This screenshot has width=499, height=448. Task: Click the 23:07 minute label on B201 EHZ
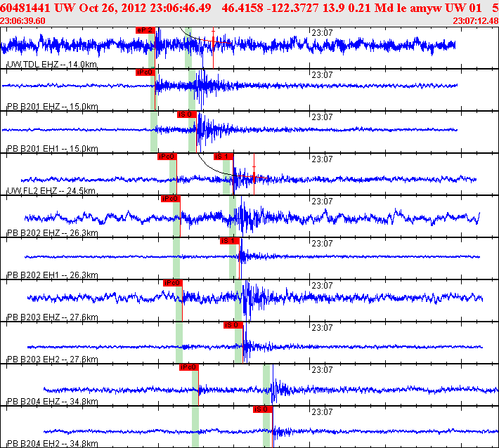(x=322, y=75)
